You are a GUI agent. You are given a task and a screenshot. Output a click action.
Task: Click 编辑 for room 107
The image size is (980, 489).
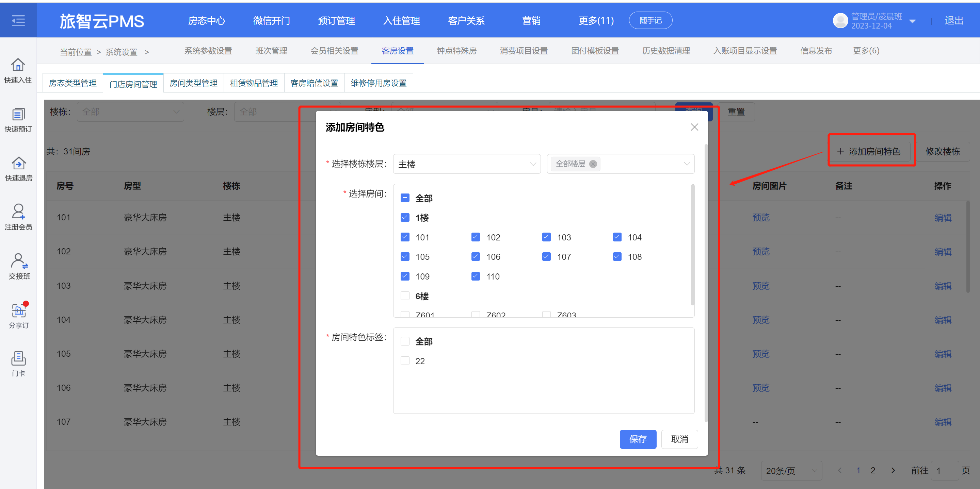[x=943, y=422]
